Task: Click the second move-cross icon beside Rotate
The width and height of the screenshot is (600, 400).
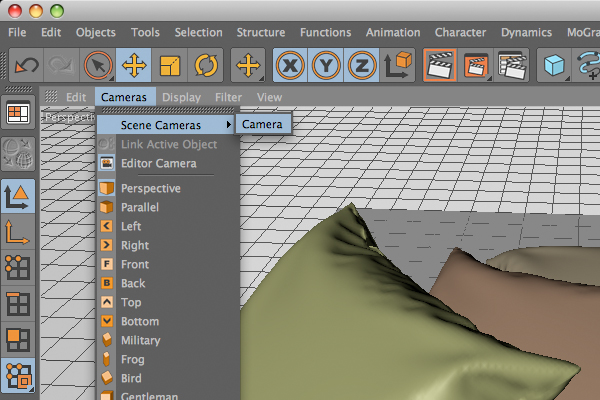Action: pyautogui.click(x=248, y=65)
